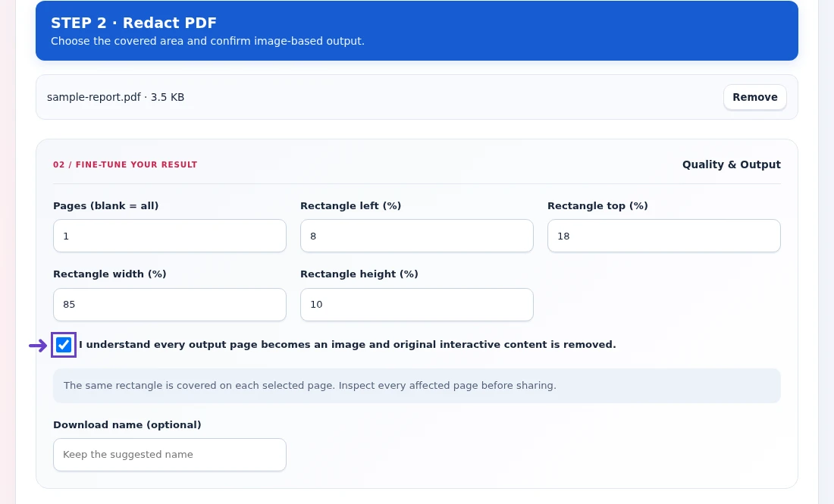Click the 'Rectangle left (%)' label
This screenshot has height=504, width=834.
coord(350,205)
